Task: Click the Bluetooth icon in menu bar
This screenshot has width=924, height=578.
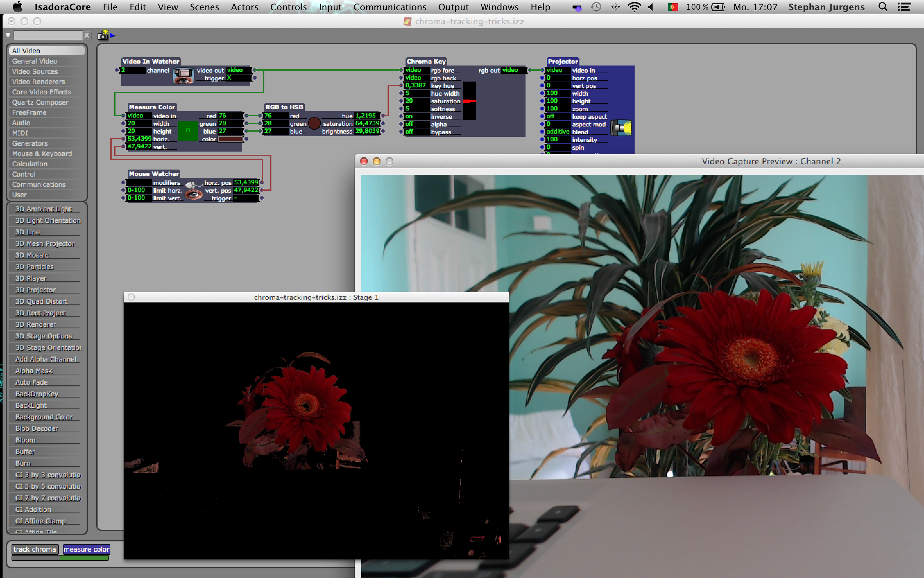Action: (x=615, y=7)
